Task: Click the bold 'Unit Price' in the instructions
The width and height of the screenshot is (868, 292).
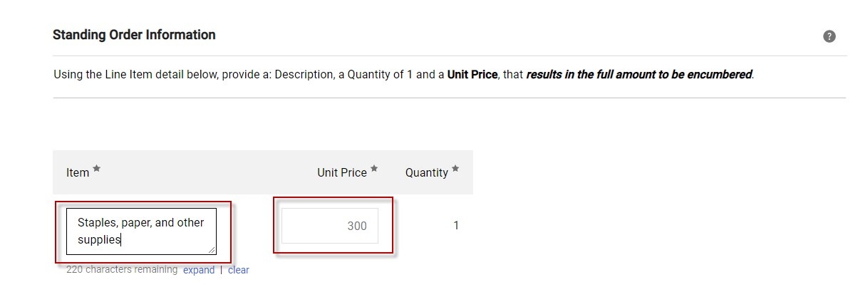Action: (x=472, y=74)
